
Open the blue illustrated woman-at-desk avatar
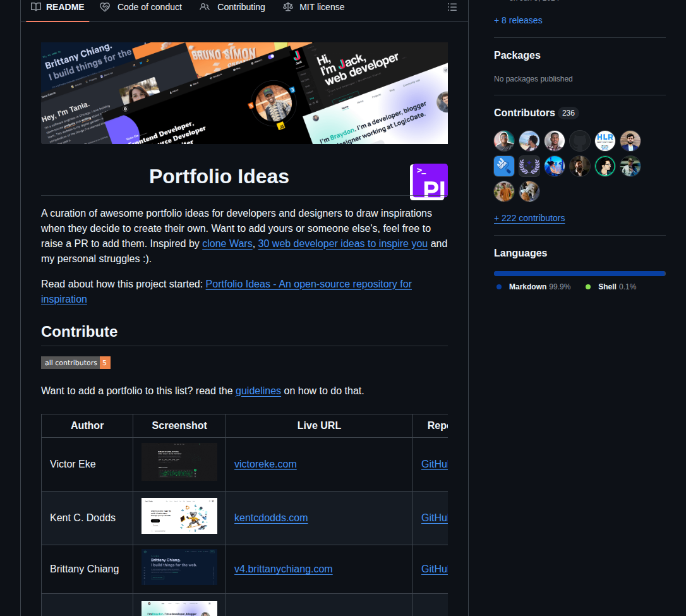point(555,166)
